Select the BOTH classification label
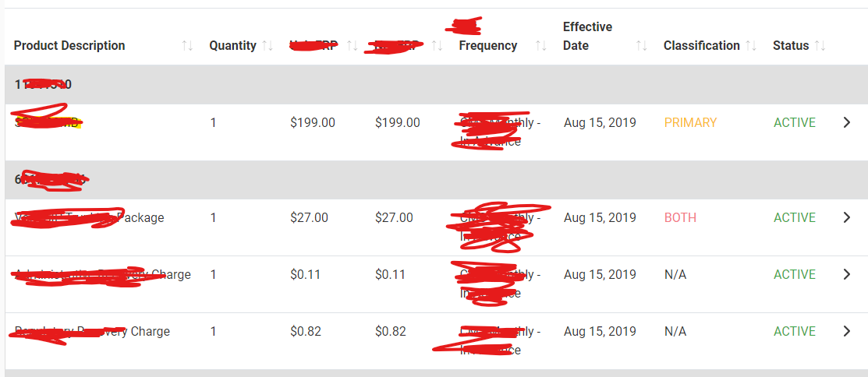 click(x=680, y=218)
